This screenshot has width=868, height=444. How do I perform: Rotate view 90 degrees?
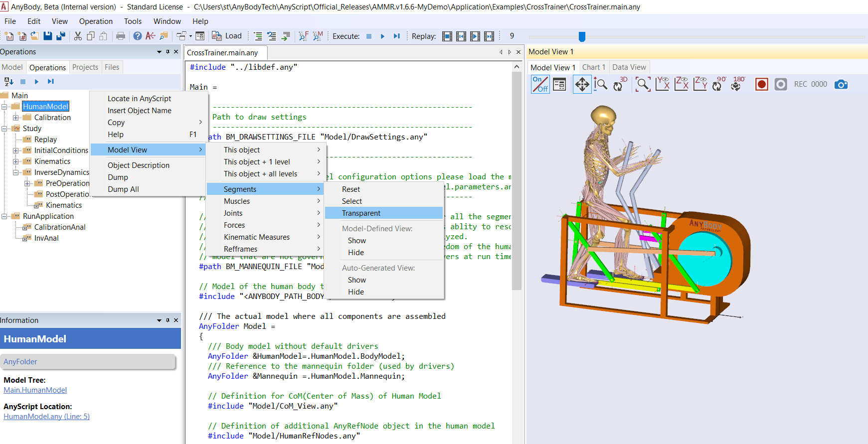(718, 84)
